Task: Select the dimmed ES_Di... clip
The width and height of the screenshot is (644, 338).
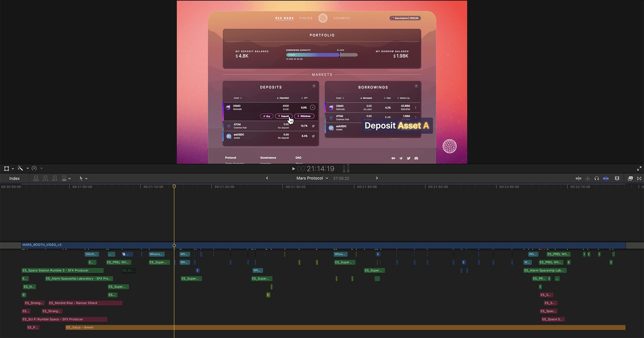Action: [x=128, y=270]
